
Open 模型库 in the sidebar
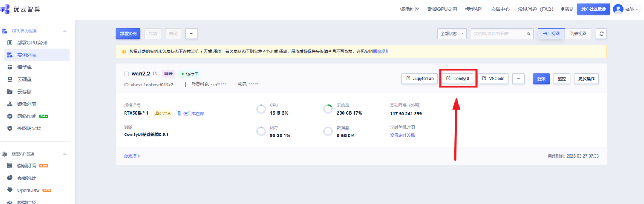[x=24, y=67]
